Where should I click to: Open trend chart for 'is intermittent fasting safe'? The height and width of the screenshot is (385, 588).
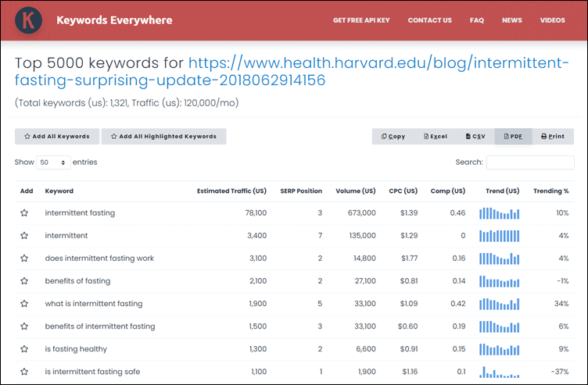pyautogui.click(x=499, y=372)
